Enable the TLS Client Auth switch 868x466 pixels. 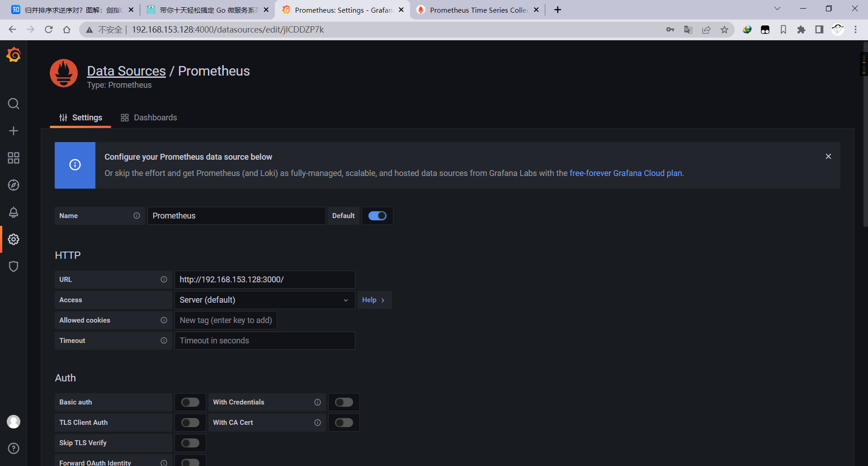(190, 423)
